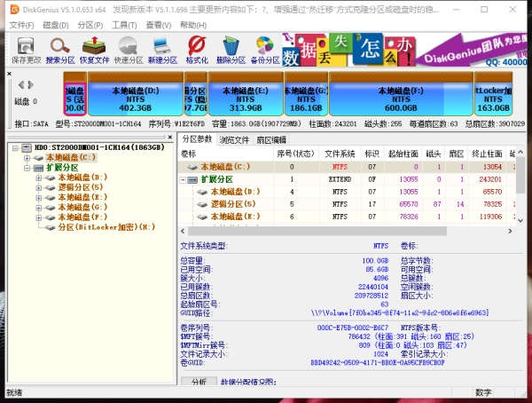Screen dimensions: 532x403
Task: Close the disk map panel with X
Action: pyautogui.click(x=10, y=74)
